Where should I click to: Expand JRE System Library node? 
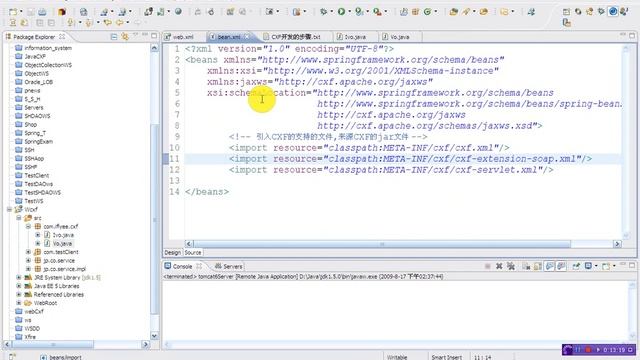[x=19, y=278]
